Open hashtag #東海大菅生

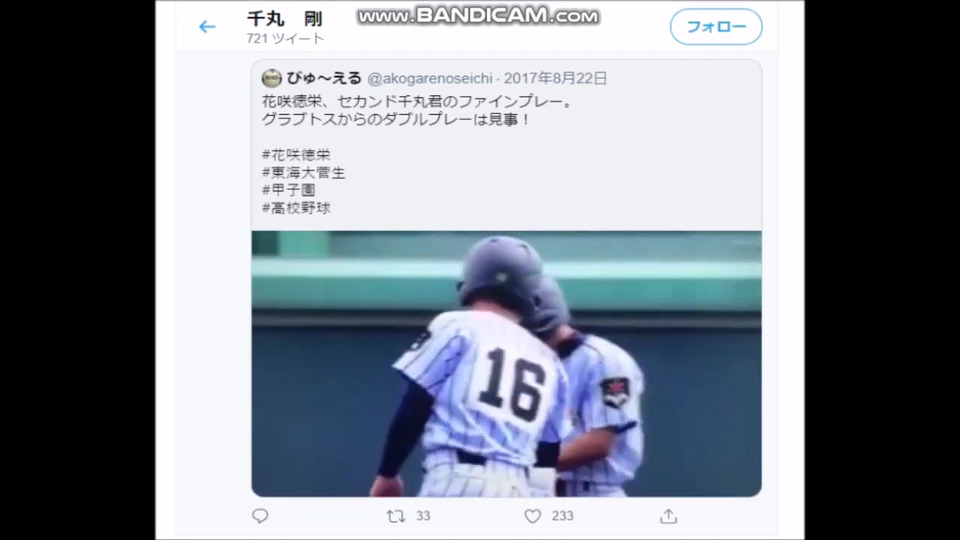click(x=304, y=173)
